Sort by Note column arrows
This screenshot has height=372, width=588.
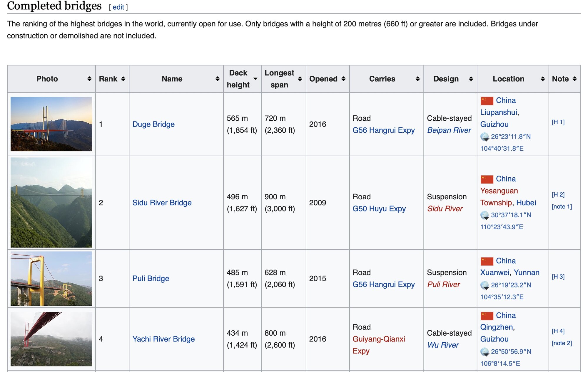point(575,79)
